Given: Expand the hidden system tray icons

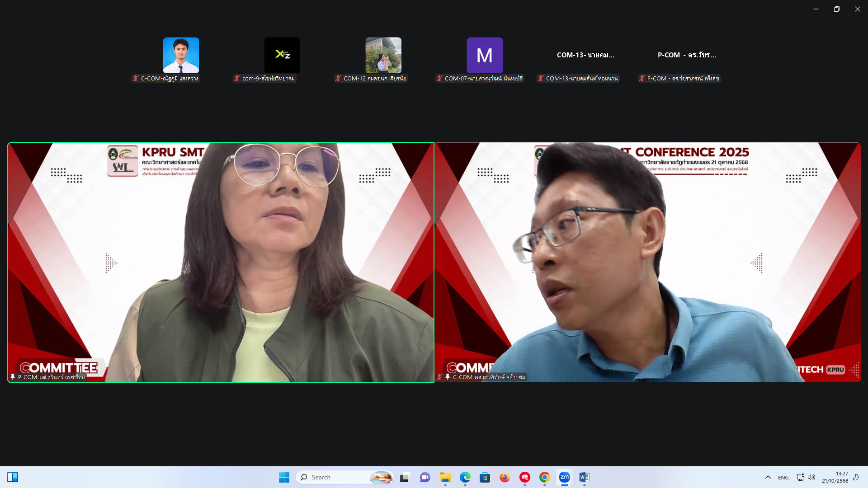Looking at the screenshot, I should point(768,477).
